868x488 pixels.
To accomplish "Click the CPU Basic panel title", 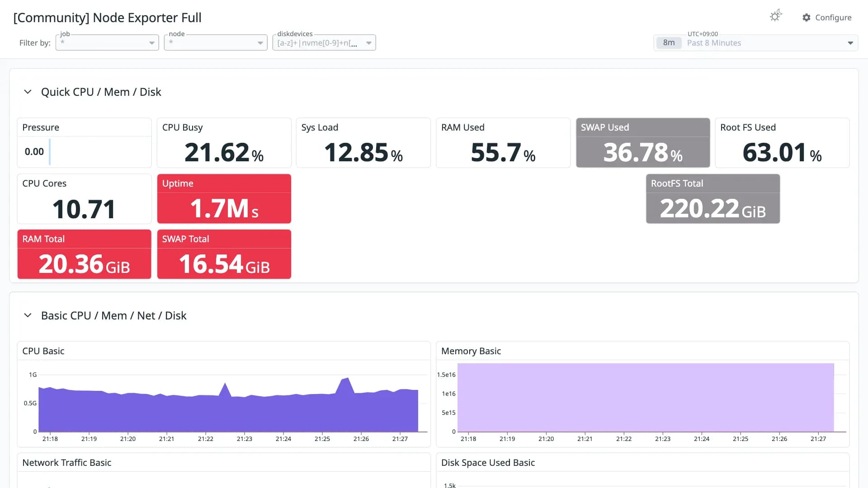I will coord(43,351).
